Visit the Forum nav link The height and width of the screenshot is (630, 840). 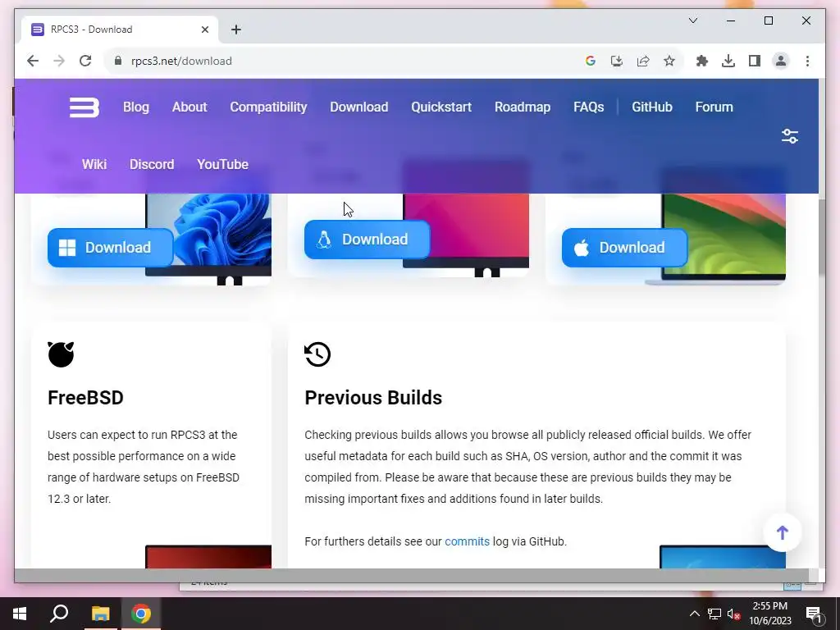click(x=714, y=107)
